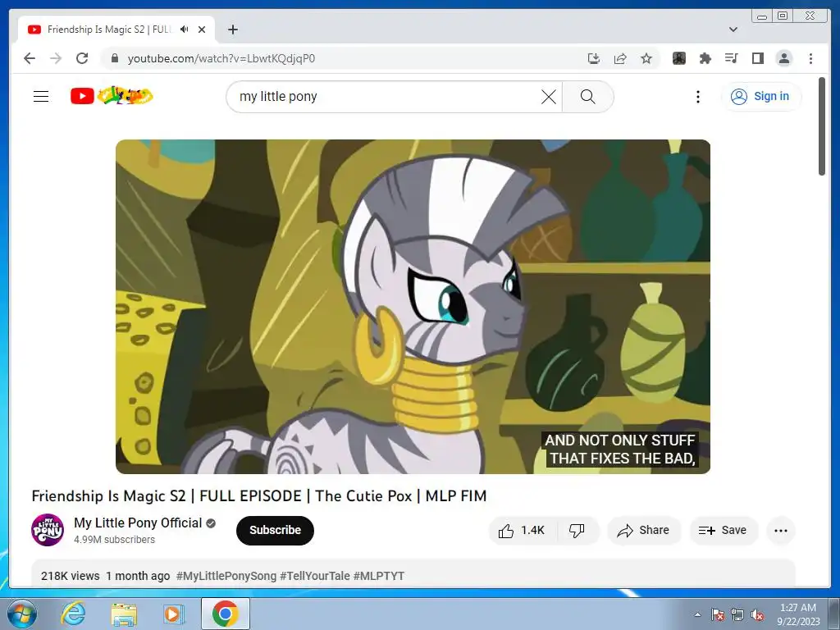
Task: Open a new browser tab
Action: pyautogui.click(x=232, y=30)
